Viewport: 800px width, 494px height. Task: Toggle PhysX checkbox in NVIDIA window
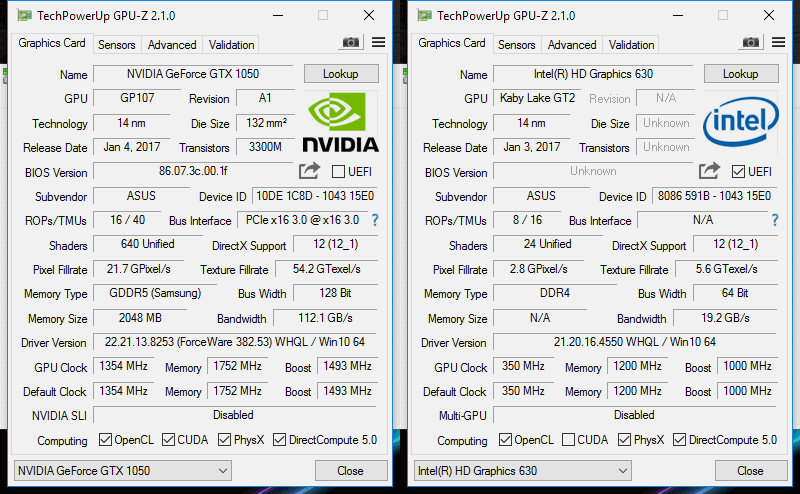coord(224,439)
